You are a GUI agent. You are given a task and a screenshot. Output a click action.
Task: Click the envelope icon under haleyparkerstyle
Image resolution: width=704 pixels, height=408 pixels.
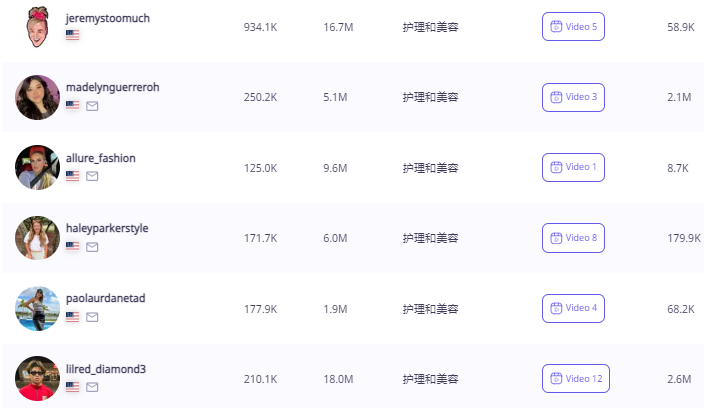pos(92,247)
